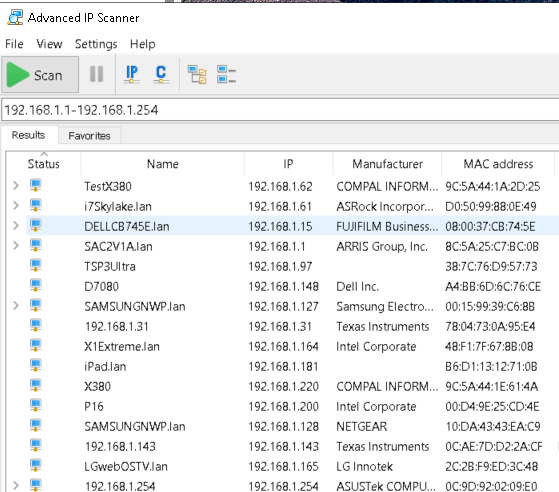Sort by the Manufacturer column header
The image size is (559, 492).
coord(388,164)
